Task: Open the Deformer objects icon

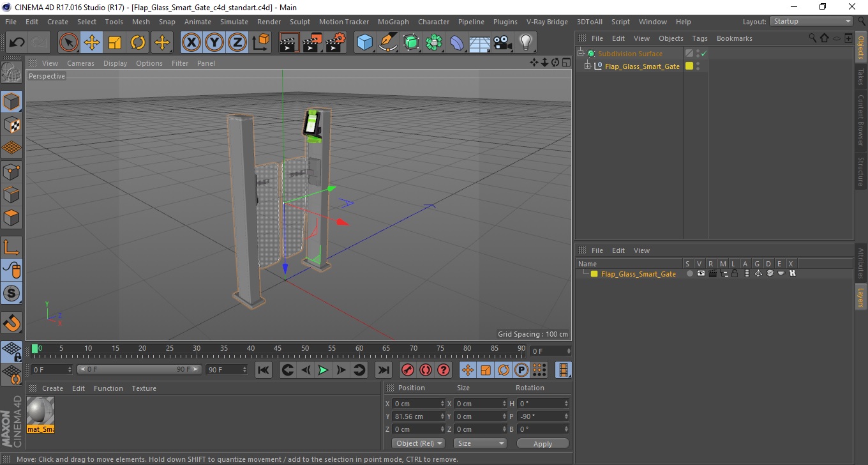Action: pyautogui.click(x=457, y=43)
